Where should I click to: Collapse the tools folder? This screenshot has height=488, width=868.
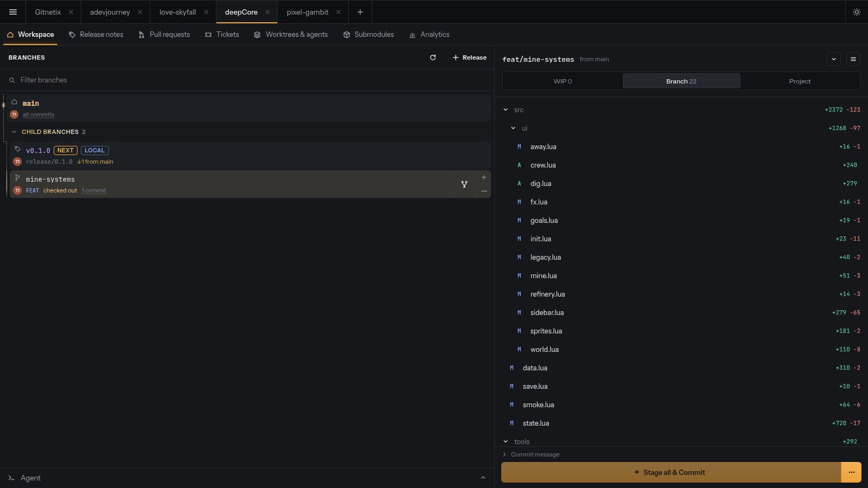coord(506,441)
